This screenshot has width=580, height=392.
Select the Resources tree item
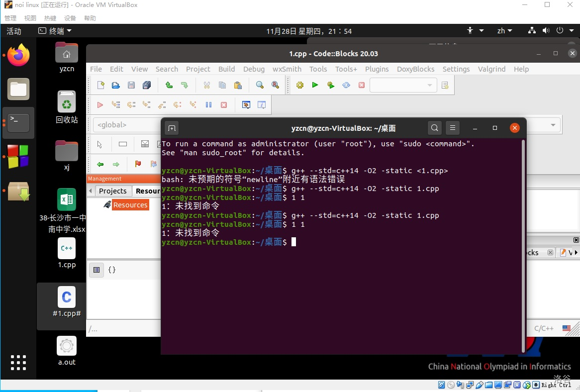tap(130, 205)
